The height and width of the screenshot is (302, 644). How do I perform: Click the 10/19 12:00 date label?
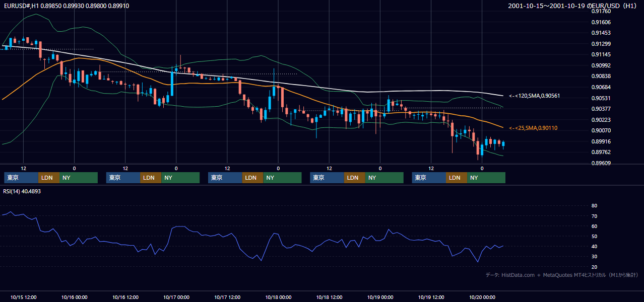click(x=431, y=297)
